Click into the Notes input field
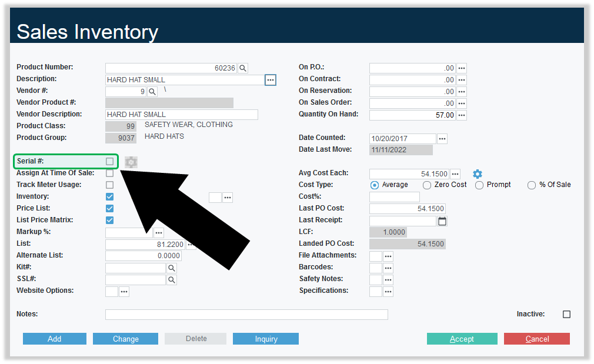Image resolution: width=594 pixels, height=364 pixels. (246, 315)
